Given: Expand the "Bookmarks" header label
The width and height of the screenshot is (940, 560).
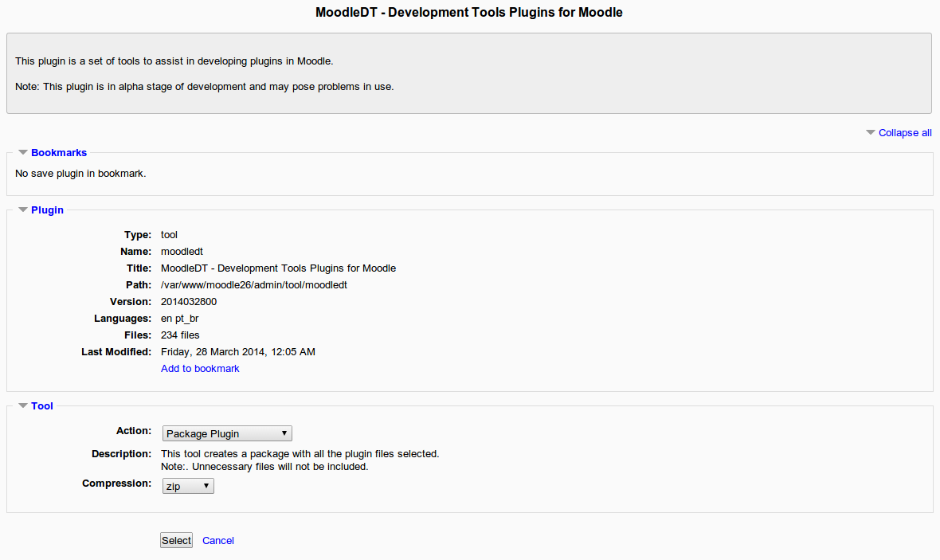Looking at the screenshot, I should (59, 152).
